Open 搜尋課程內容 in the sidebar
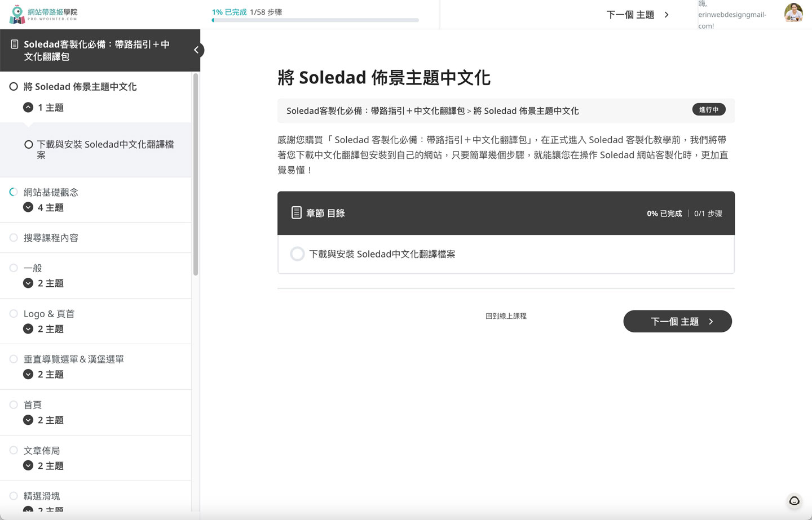 pos(51,238)
